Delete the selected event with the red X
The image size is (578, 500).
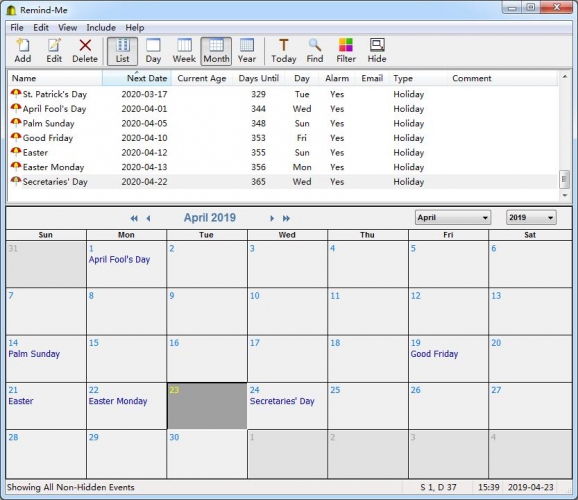point(85,51)
